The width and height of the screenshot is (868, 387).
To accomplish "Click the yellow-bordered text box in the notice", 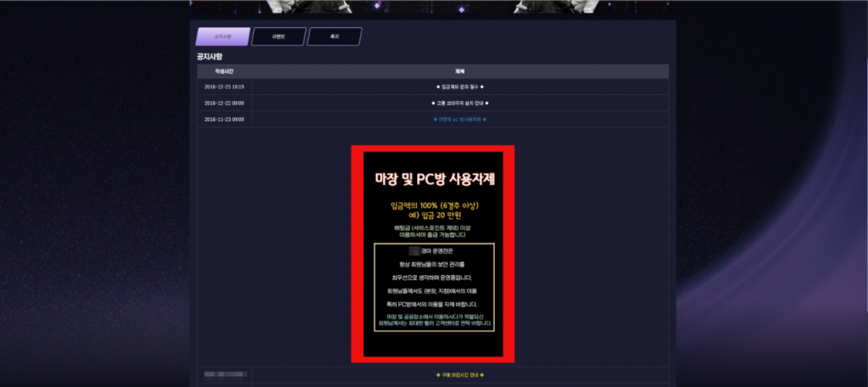I will 433,289.
